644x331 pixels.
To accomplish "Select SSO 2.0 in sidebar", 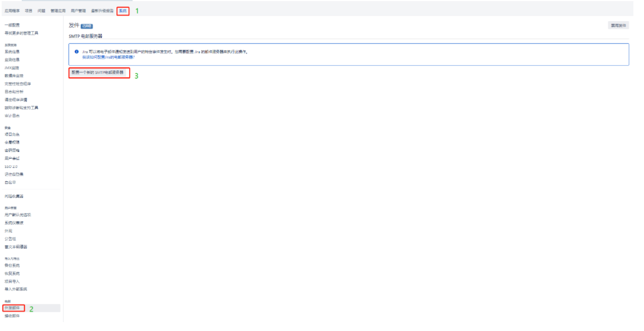I will coord(11,166).
